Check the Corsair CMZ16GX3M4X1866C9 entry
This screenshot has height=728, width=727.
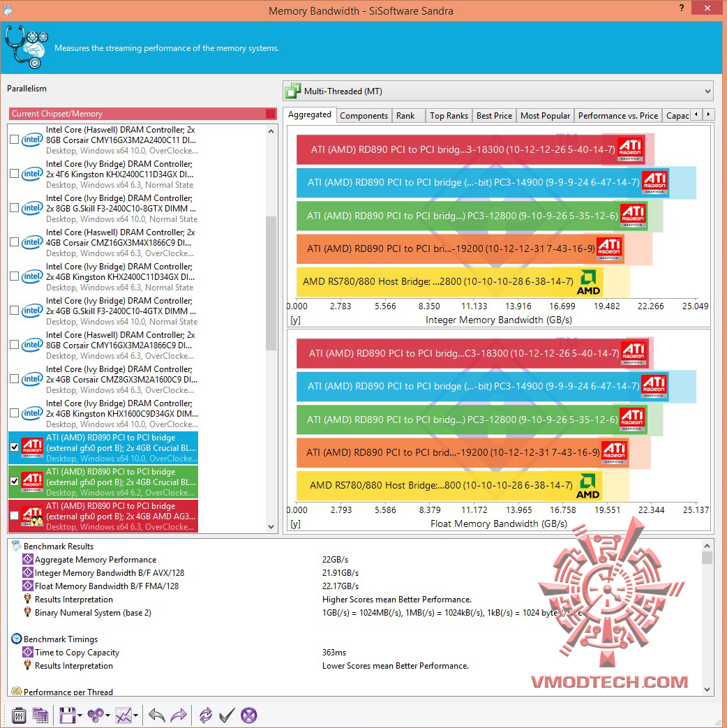click(15, 242)
